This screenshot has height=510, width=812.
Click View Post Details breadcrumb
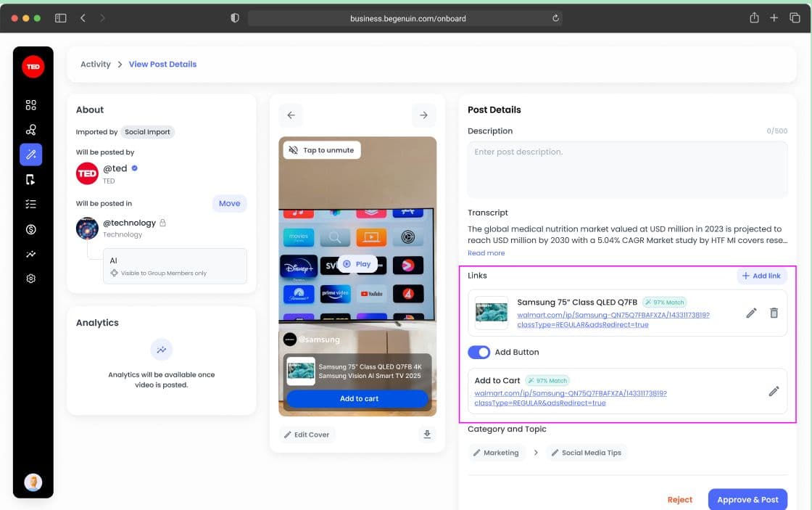click(162, 65)
